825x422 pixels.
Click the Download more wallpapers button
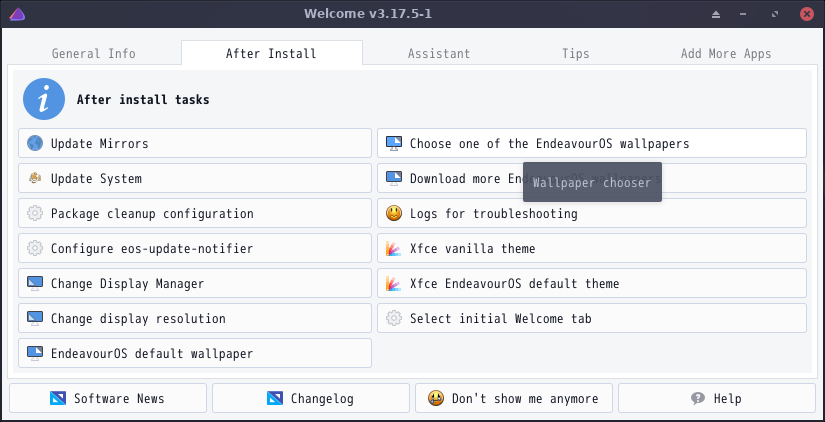pos(592,178)
